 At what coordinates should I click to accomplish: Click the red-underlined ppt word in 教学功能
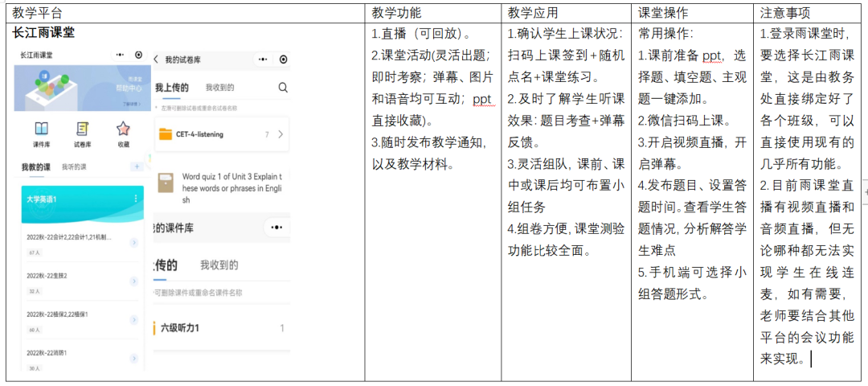[x=481, y=99]
